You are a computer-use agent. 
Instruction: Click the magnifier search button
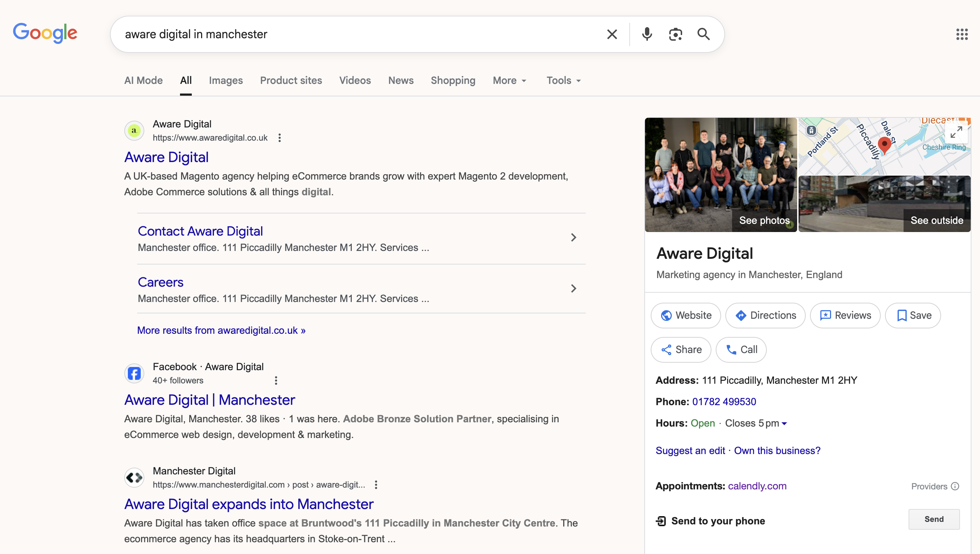(x=703, y=34)
